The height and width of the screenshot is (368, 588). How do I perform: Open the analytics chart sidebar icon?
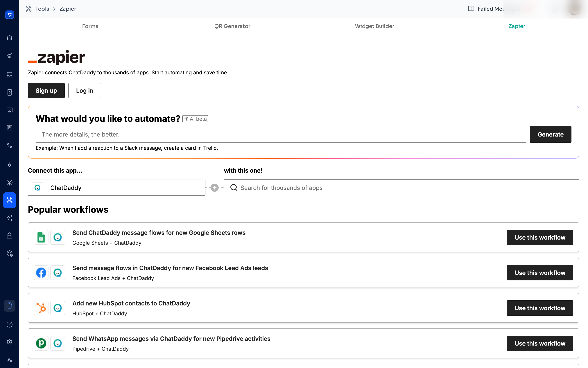click(10, 56)
